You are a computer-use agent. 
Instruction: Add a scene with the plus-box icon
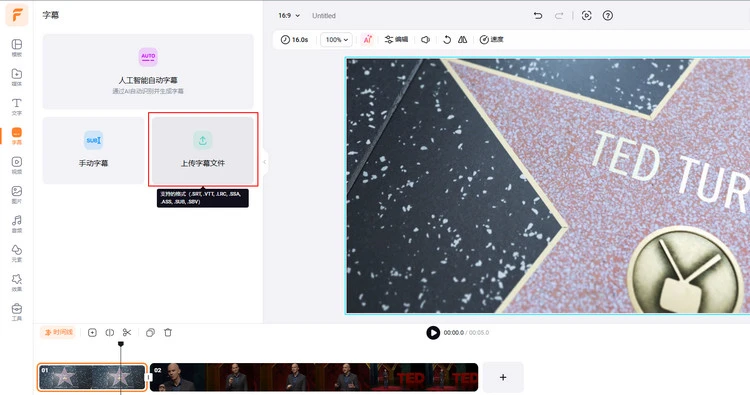tap(92, 332)
